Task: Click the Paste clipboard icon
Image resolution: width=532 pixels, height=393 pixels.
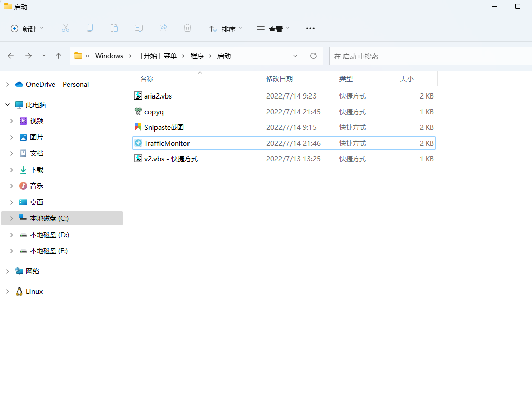Action: 114,28
